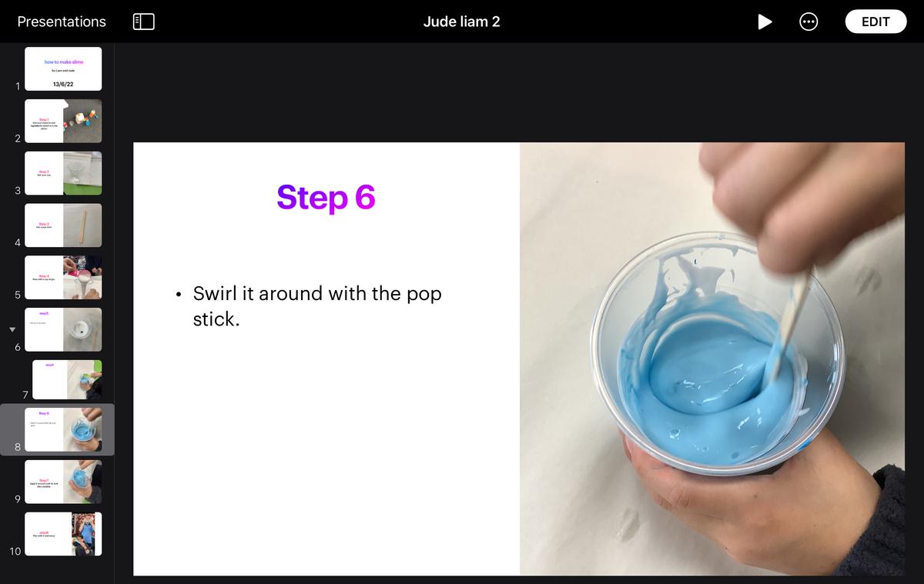Click the blue slime photo on the slide

[x=712, y=359]
